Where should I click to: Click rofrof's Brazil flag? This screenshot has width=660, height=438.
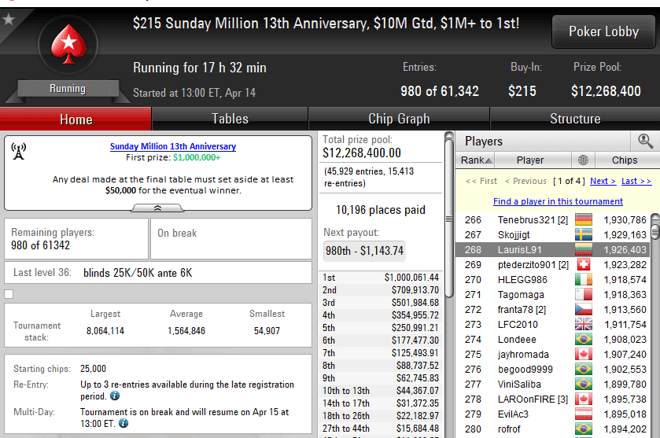pyautogui.click(x=583, y=429)
